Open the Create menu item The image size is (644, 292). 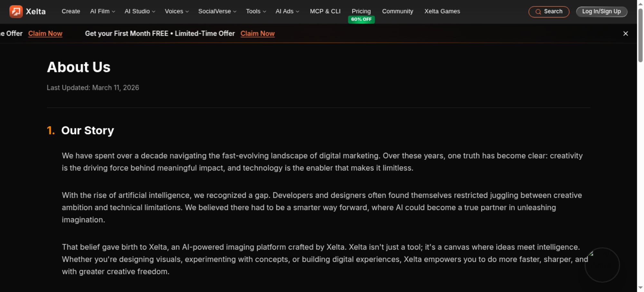click(71, 11)
